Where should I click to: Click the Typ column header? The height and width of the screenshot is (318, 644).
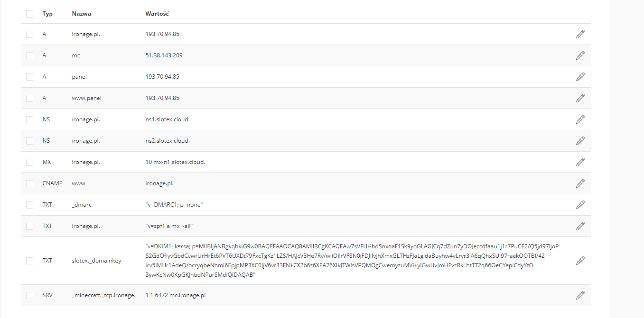point(47,14)
